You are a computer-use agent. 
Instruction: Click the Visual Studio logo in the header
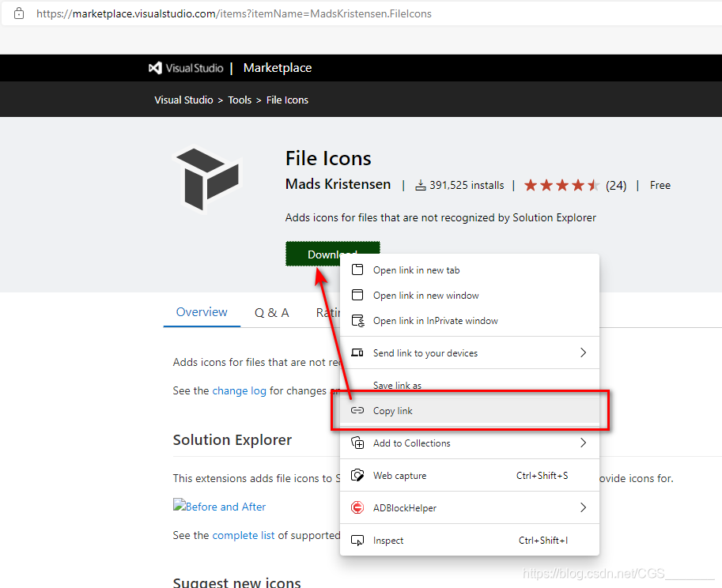coord(155,68)
